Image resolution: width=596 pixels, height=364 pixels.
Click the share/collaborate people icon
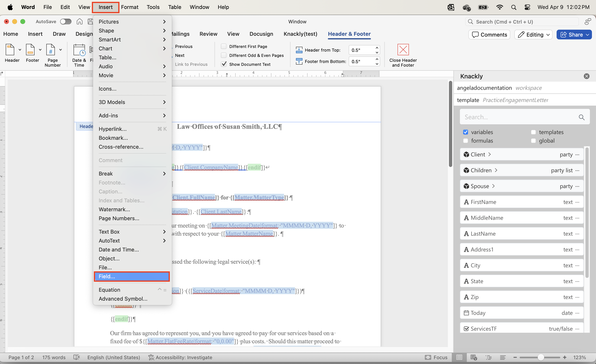[588, 22]
